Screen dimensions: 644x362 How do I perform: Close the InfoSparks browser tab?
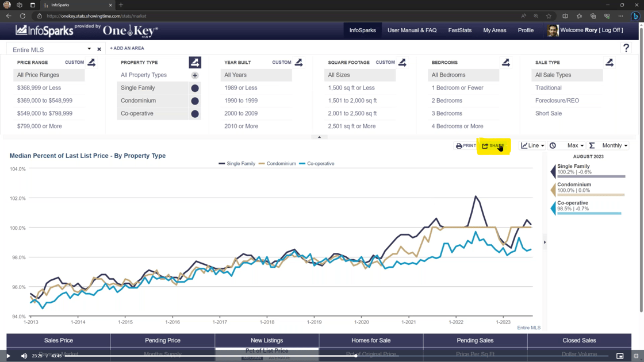[x=110, y=5]
